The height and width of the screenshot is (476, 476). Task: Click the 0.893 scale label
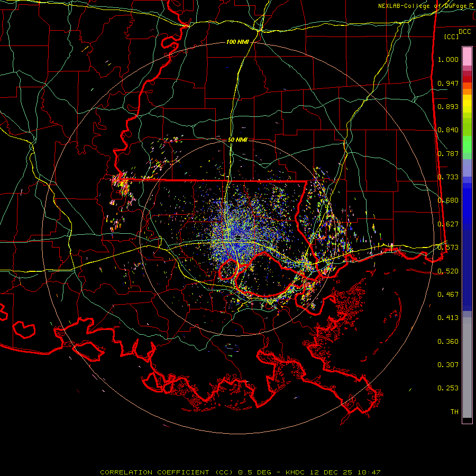pyautogui.click(x=448, y=106)
